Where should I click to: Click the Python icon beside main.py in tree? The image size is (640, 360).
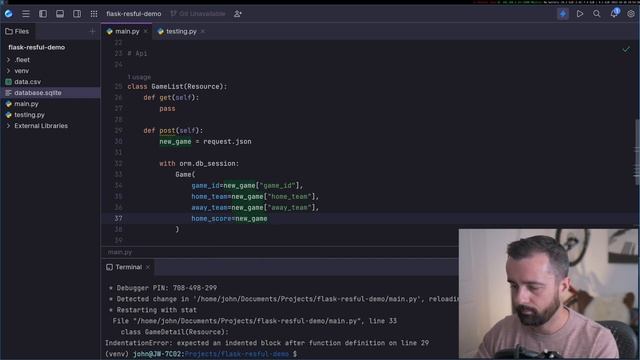tap(9, 104)
